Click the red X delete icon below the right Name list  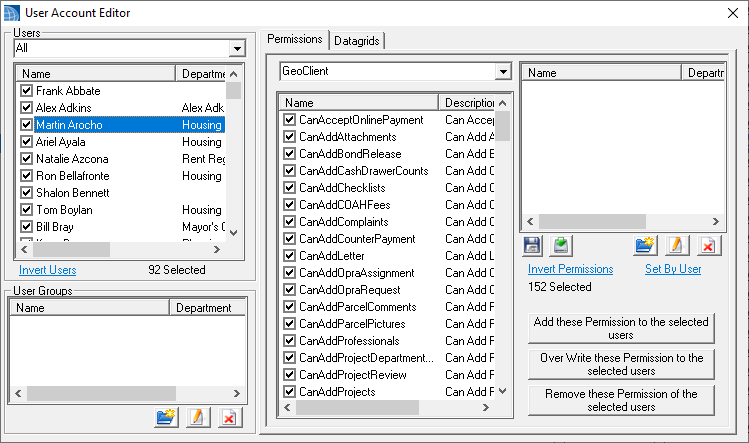click(x=708, y=246)
